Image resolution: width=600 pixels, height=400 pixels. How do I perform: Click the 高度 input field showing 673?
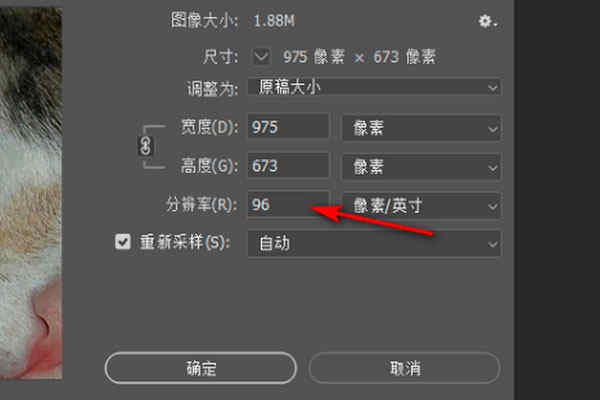(288, 166)
